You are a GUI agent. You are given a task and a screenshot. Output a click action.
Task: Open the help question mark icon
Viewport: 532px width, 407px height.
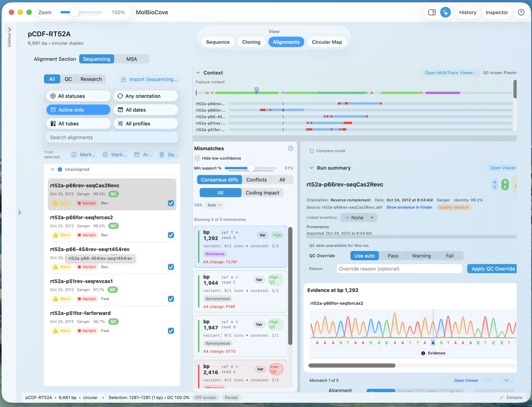click(521, 12)
